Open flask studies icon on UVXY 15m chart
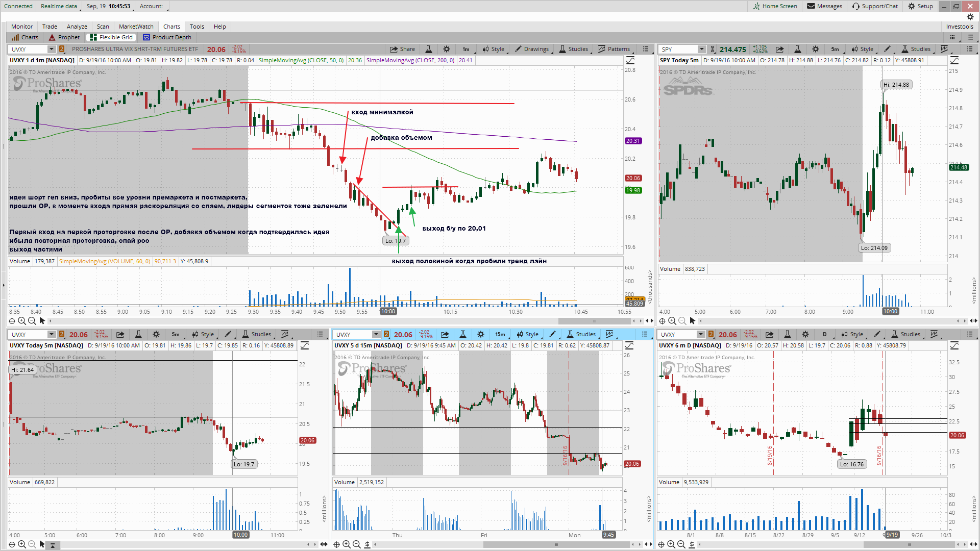 point(462,334)
